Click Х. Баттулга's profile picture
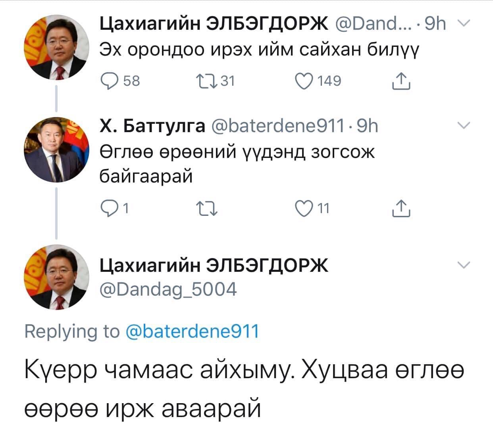 58,148
